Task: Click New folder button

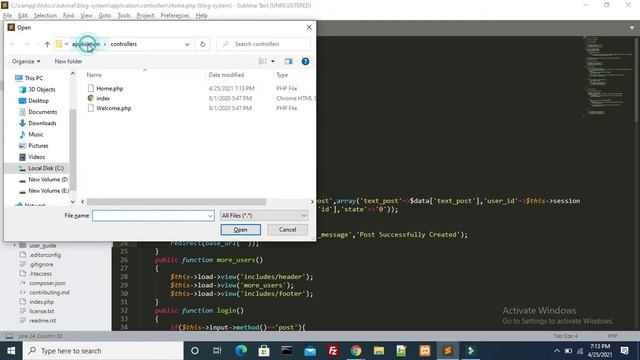Action: coord(68,61)
